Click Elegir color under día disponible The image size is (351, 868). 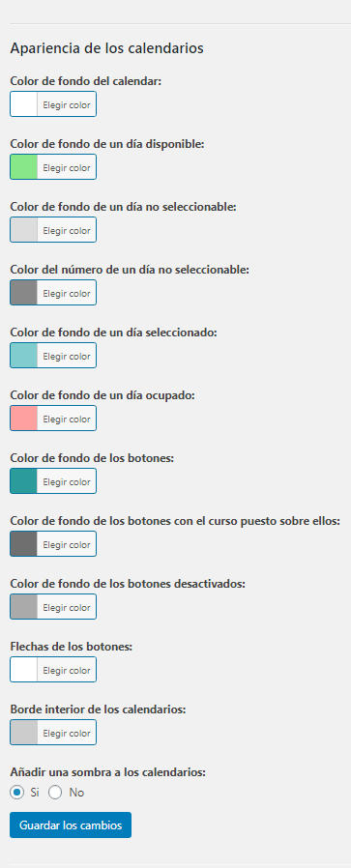coord(67,167)
